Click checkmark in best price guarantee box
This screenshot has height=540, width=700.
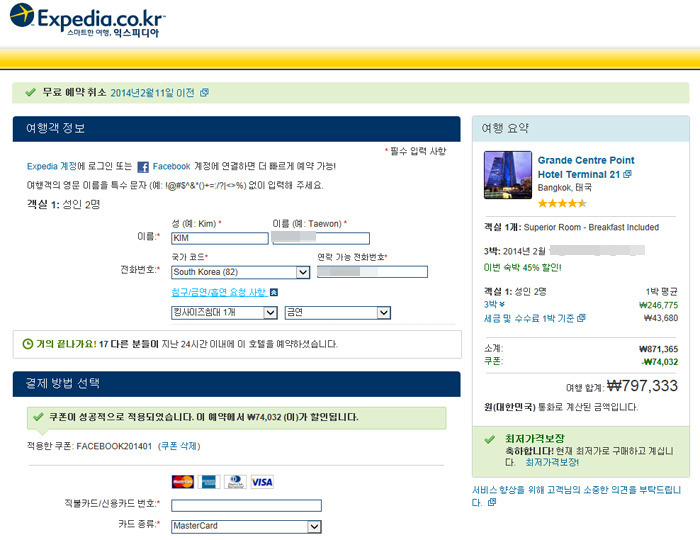(490, 440)
